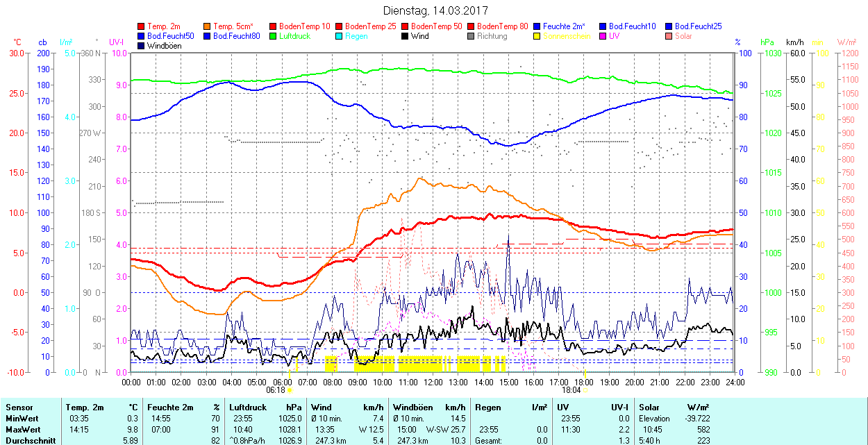Click the Regen column header in the table
The height and width of the screenshot is (445, 868).
[488, 408]
